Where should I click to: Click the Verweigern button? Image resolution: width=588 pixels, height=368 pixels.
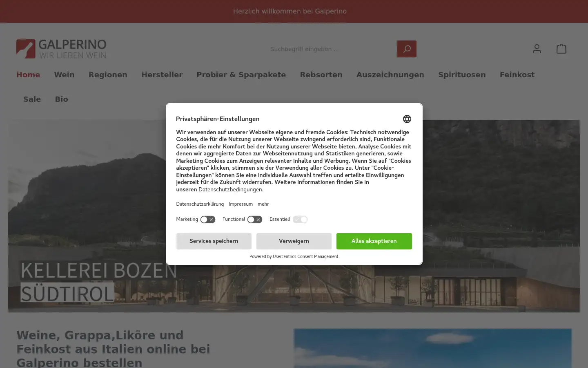[x=294, y=241]
